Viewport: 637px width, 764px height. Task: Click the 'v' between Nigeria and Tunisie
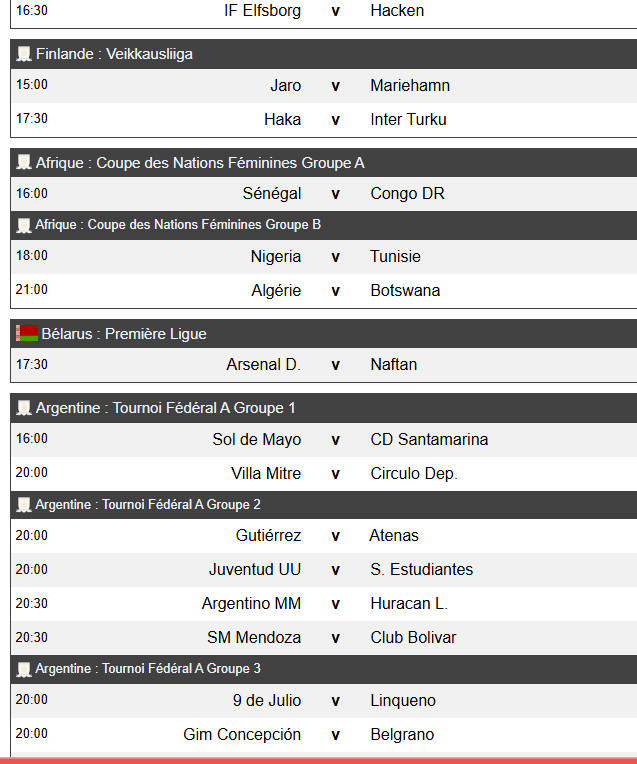pyautogui.click(x=336, y=257)
